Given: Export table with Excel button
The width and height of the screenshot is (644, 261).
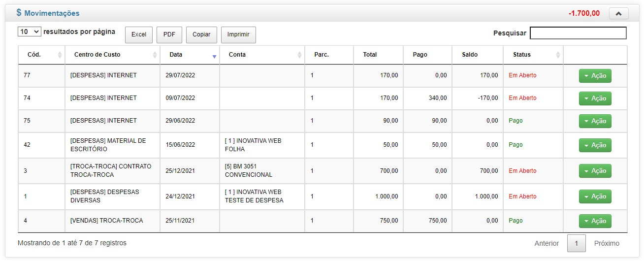Looking at the screenshot, I should click(x=139, y=34).
